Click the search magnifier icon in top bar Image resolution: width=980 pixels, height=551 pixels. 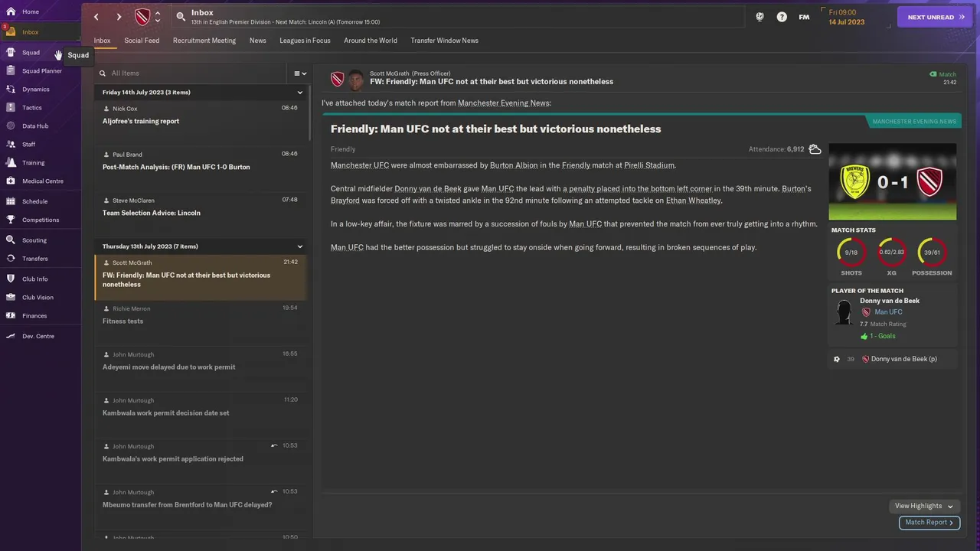181,16
